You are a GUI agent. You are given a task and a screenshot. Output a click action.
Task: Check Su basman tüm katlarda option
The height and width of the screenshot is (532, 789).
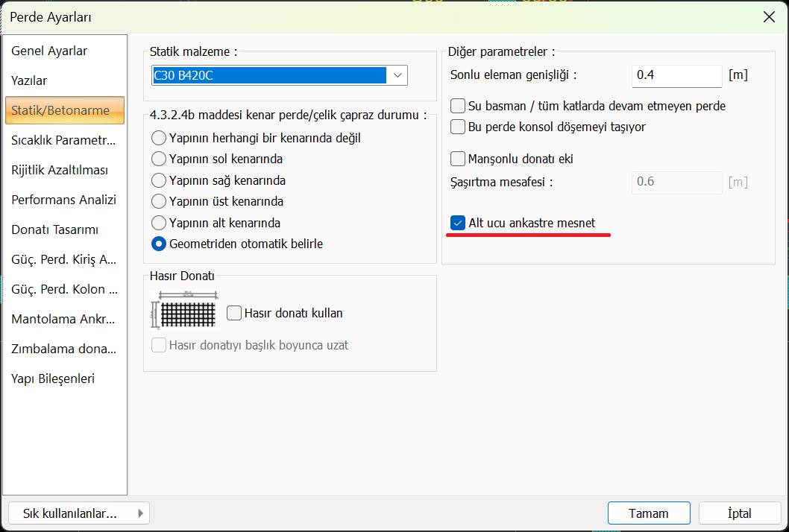[458, 106]
